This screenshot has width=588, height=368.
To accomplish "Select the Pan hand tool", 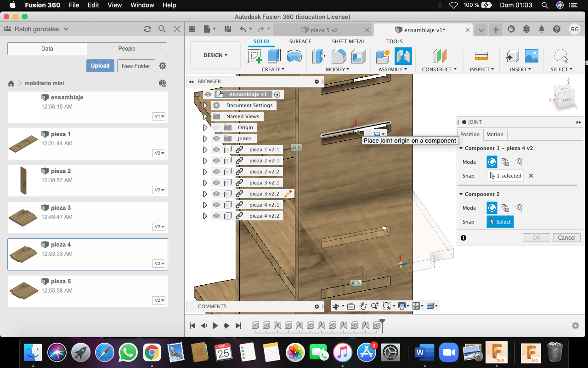I will tap(363, 306).
